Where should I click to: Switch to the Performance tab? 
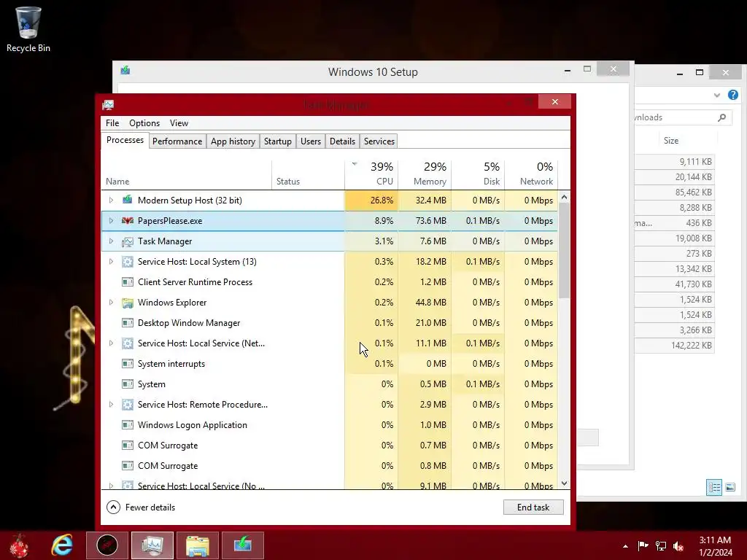tap(177, 141)
